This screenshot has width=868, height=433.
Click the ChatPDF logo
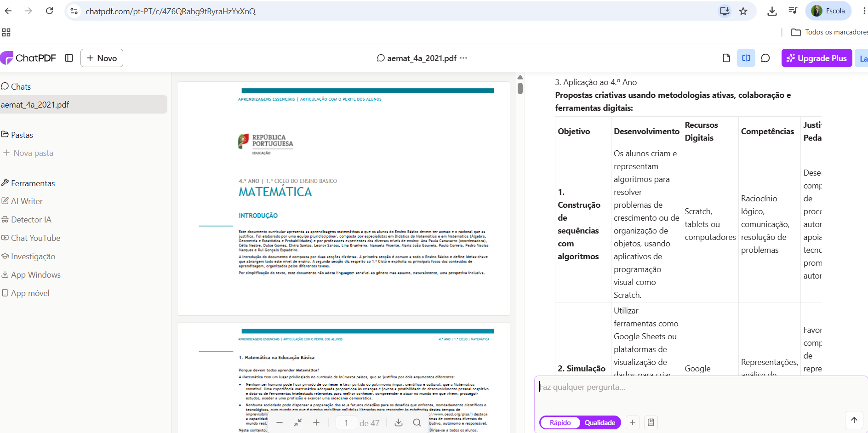tap(29, 58)
